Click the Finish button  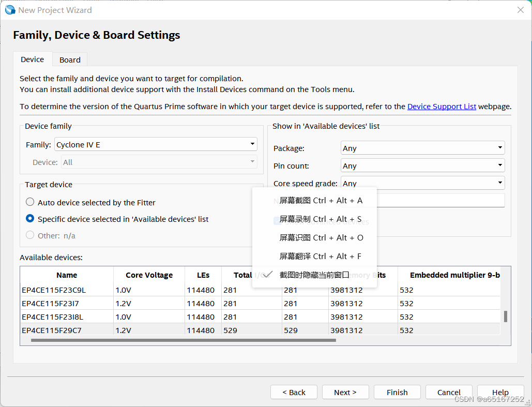click(397, 392)
